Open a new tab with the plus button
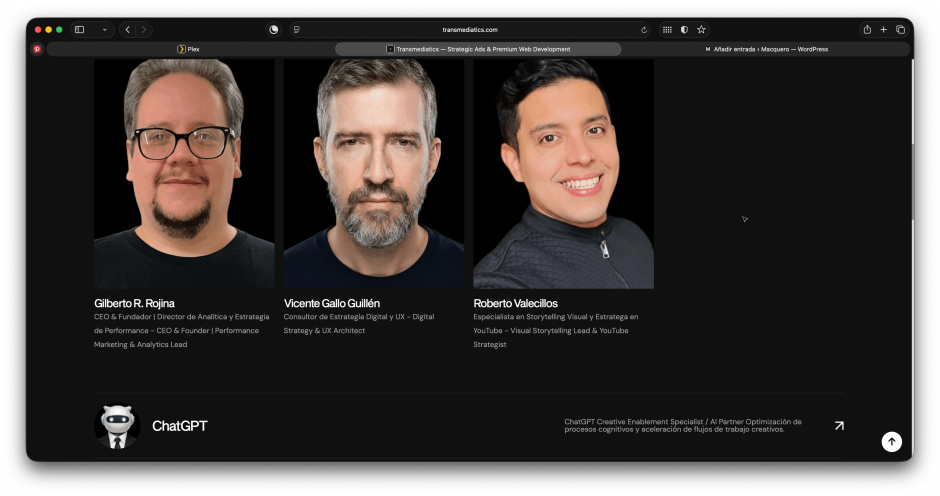The height and width of the screenshot is (496, 940). pyautogui.click(x=883, y=30)
